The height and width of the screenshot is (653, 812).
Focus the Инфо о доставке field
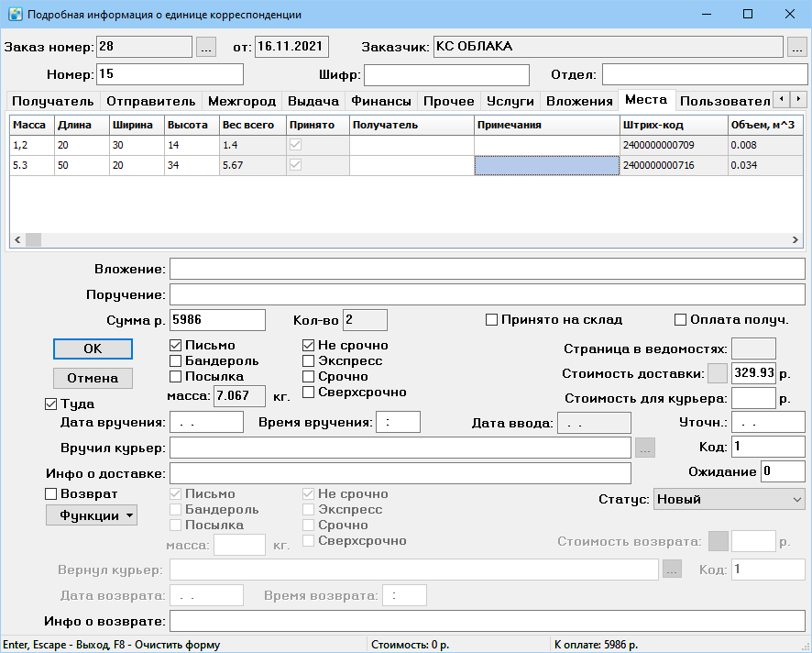pyautogui.click(x=401, y=473)
